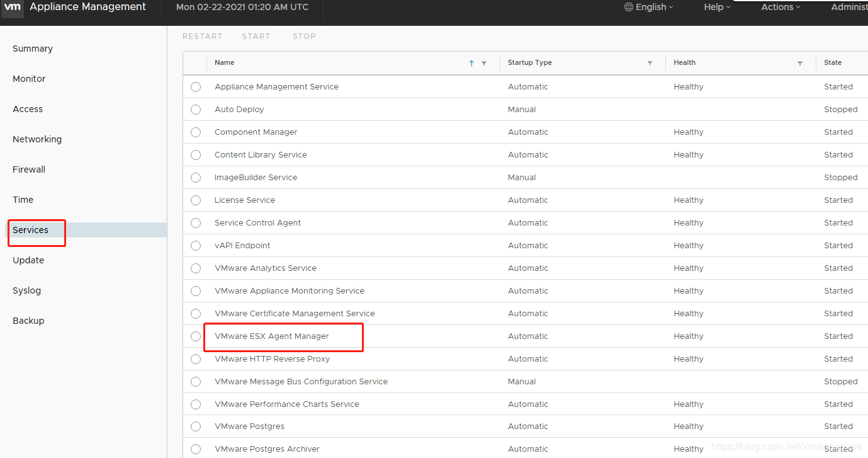The image size is (868, 458).
Task: Open the Services sidebar section
Action: (x=30, y=230)
